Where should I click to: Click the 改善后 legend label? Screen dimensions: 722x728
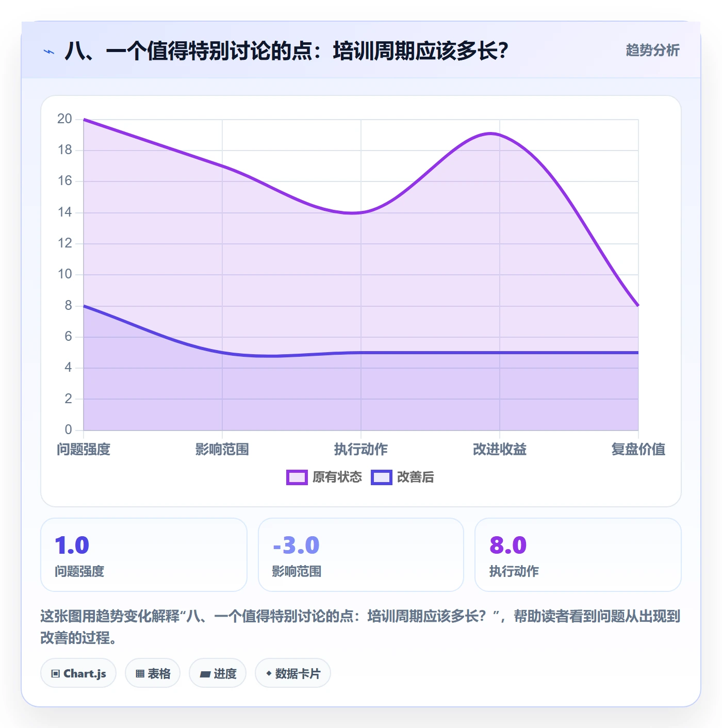click(416, 477)
